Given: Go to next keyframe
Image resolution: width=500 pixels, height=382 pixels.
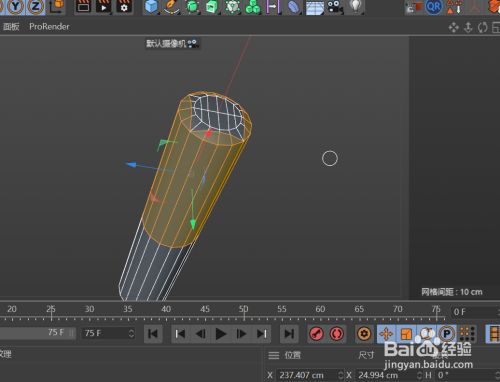Looking at the screenshot, I should coord(262,334).
